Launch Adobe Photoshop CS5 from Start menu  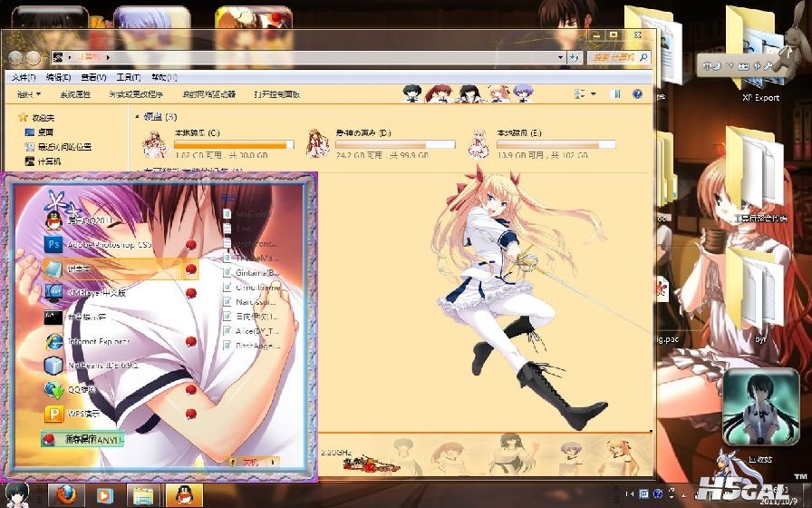[x=99, y=245]
